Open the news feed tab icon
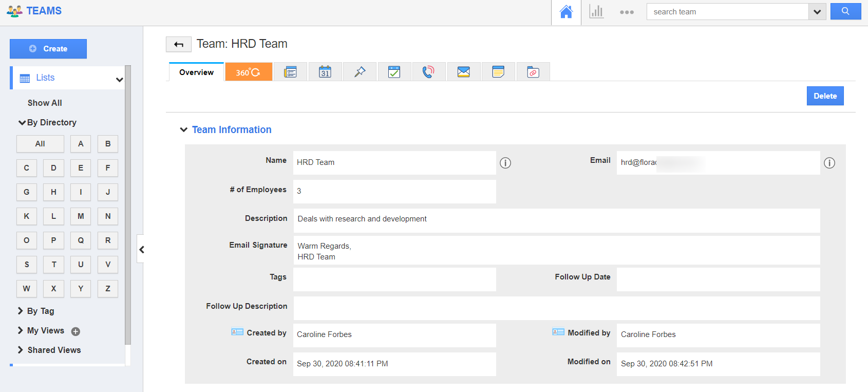Viewport: 868px width, 392px height. 291,72
